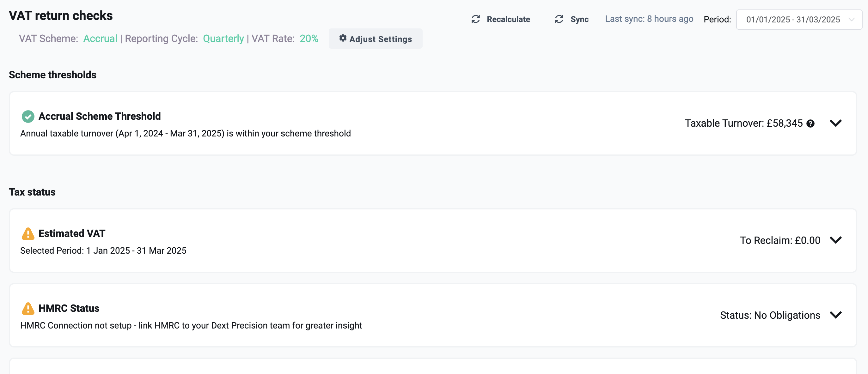Viewport: 868px width, 374px height.
Task: Expand the Accrual Scheme Threshold card chevron
Action: pyautogui.click(x=836, y=123)
